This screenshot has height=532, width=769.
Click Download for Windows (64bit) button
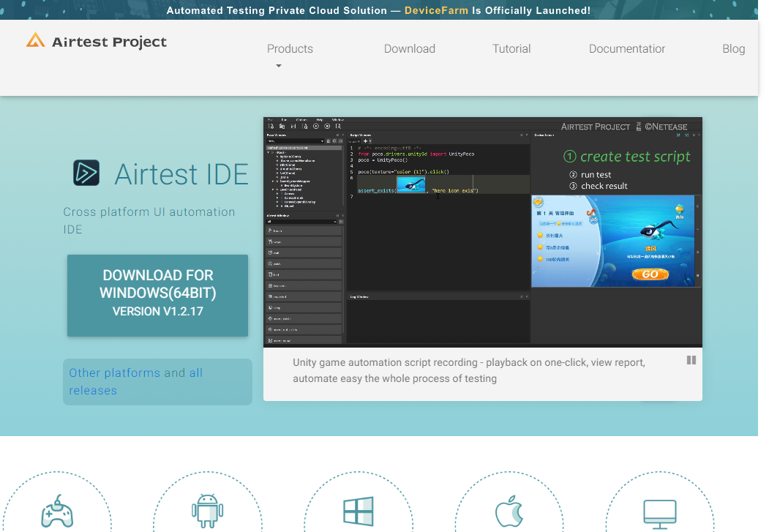[157, 295]
